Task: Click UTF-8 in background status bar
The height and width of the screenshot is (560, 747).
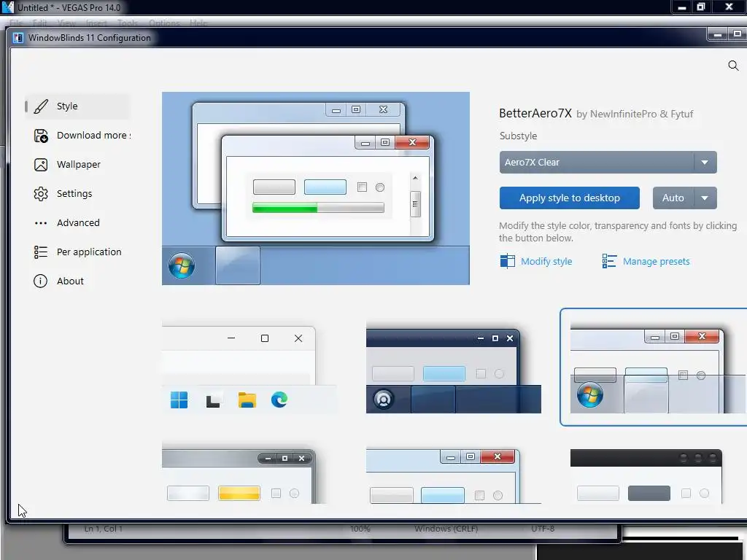Action: 543,529
